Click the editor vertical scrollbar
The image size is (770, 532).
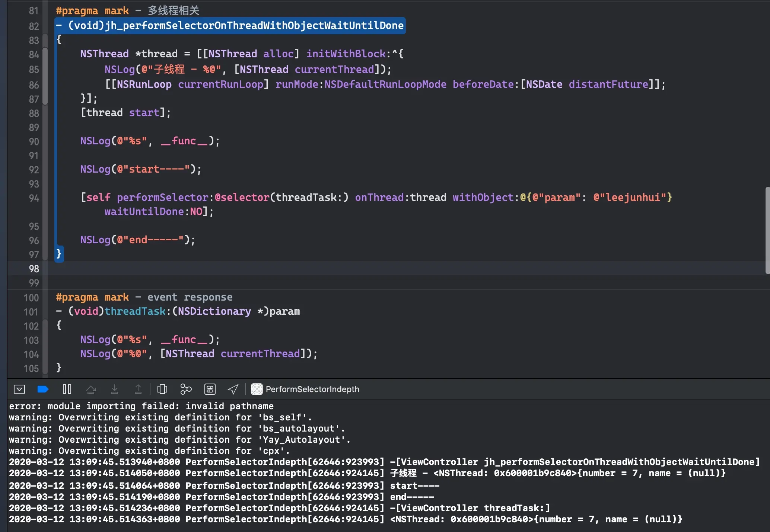click(767, 231)
